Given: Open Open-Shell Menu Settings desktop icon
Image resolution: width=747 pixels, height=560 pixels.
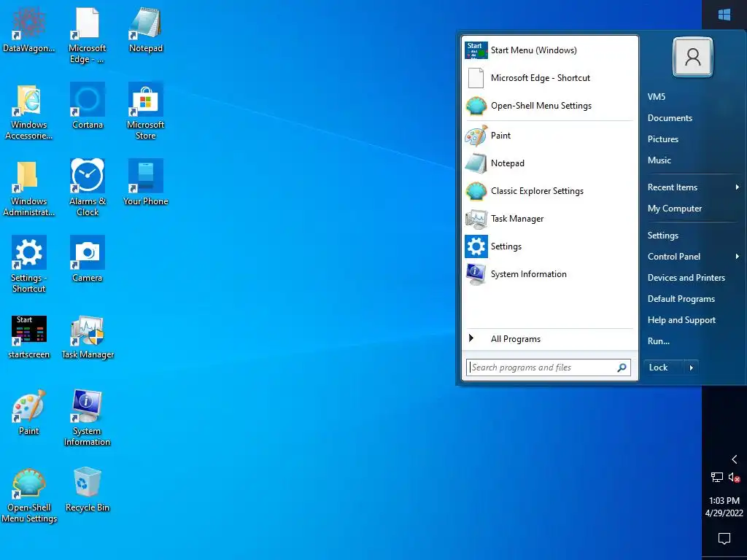Looking at the screenshot, I should tap(28, 495).
